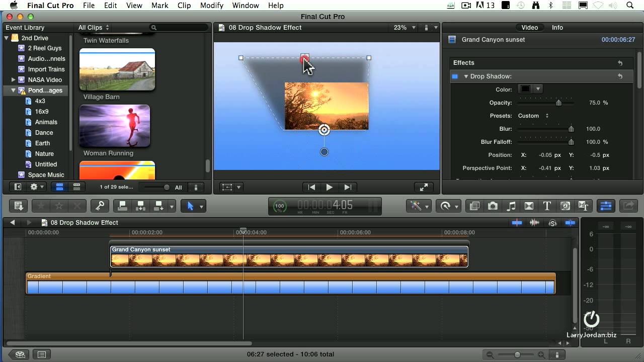Image resolution: width=644 pixels, height=362 pixels.
Task: Open the Themes browser
Action: click(583, 206)
